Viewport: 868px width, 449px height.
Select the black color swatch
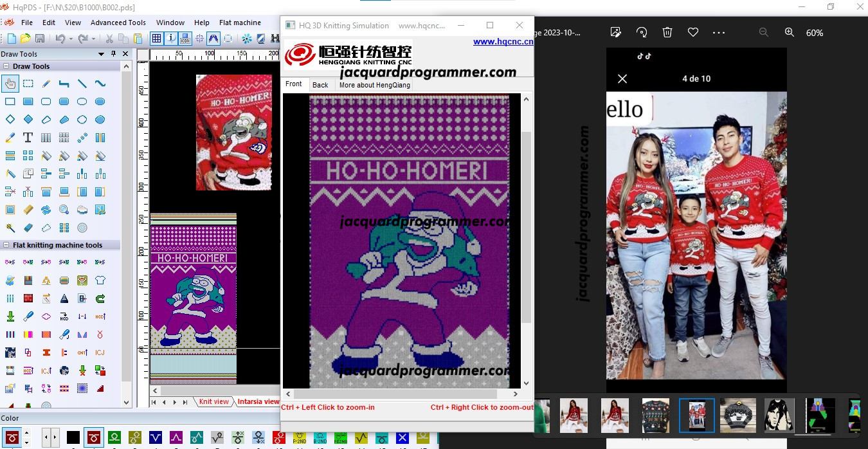[73, 437]
